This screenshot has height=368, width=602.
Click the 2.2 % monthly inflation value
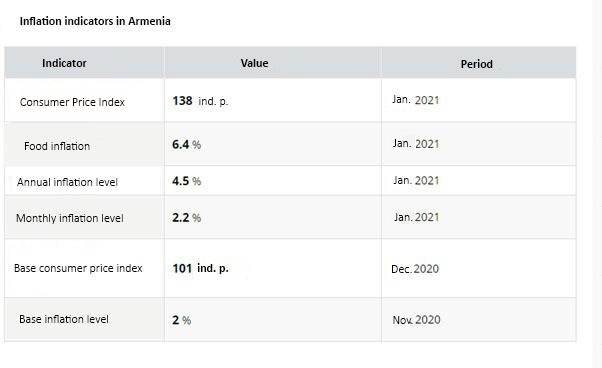187,218
